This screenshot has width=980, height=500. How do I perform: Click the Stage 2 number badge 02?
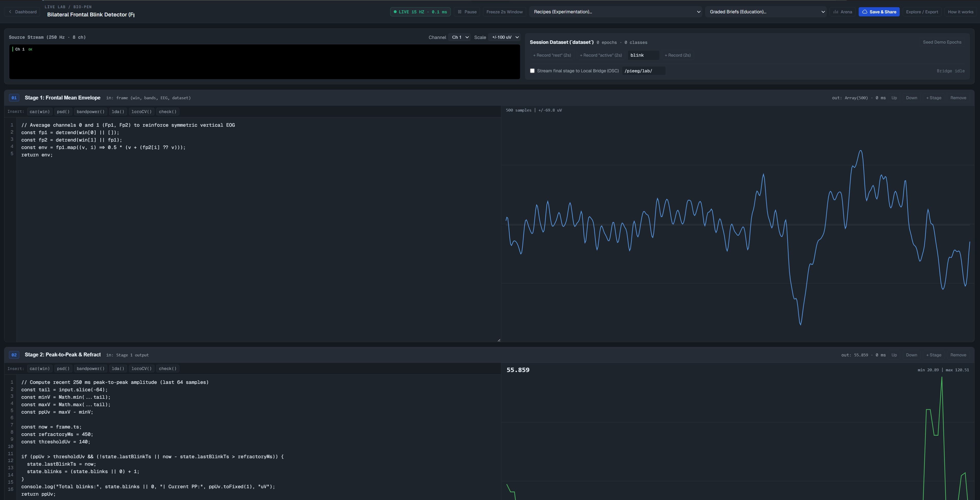(x=14, y=355)
